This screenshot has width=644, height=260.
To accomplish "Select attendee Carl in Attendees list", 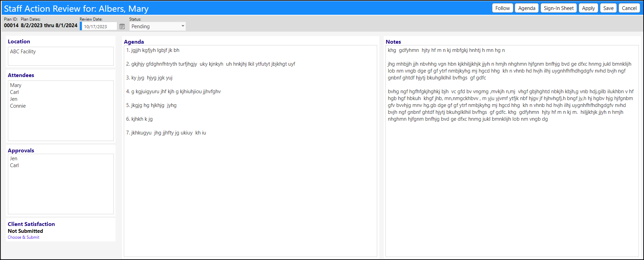I will pos(14,92).
